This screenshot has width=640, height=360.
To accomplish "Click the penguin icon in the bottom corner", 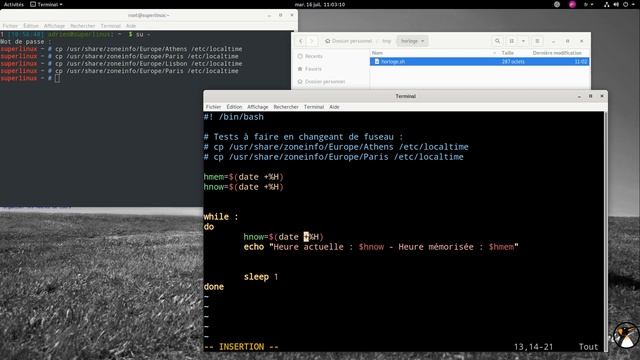I will point(626,336).
